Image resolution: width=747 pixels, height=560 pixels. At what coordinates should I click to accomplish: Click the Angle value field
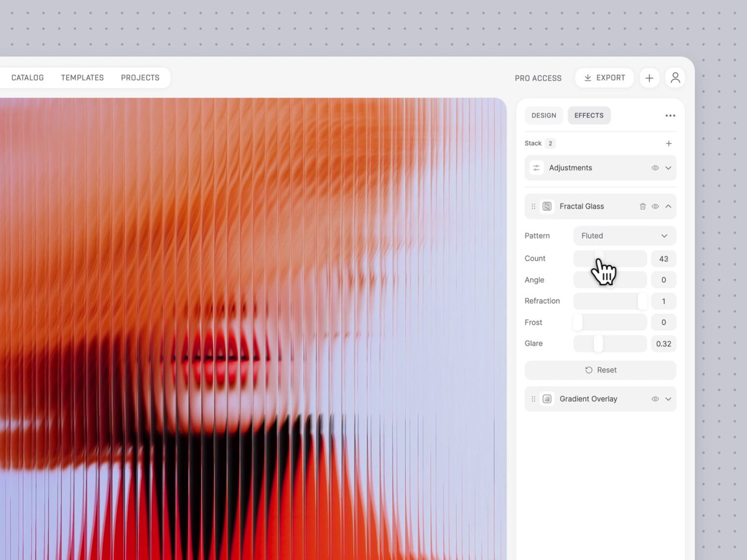pyautogui.click(x=664, y=280)
